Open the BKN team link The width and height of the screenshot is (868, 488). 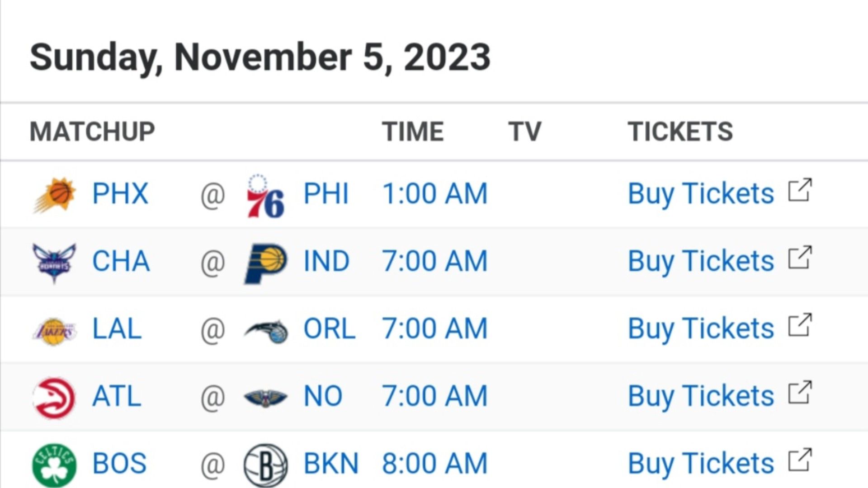coord(331,464)
